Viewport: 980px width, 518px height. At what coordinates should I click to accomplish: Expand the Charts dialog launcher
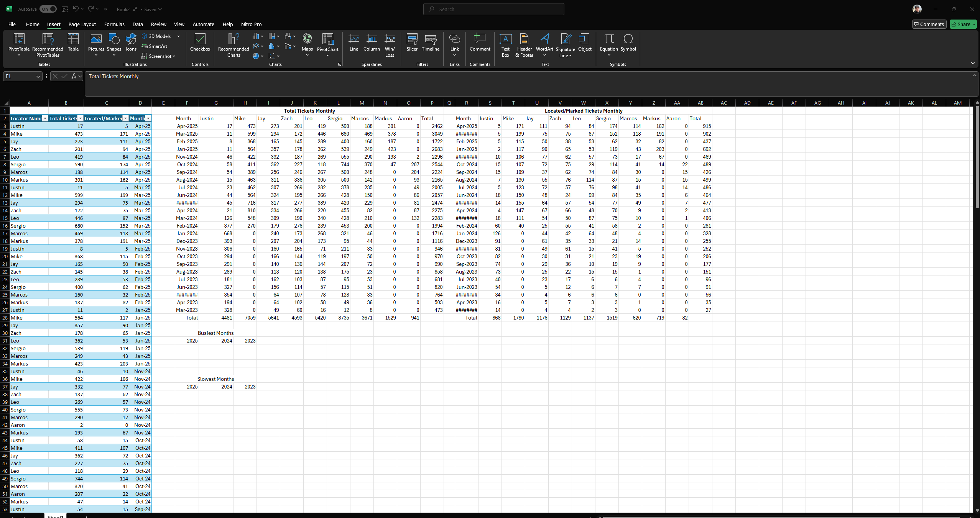(x=340, y=64)
